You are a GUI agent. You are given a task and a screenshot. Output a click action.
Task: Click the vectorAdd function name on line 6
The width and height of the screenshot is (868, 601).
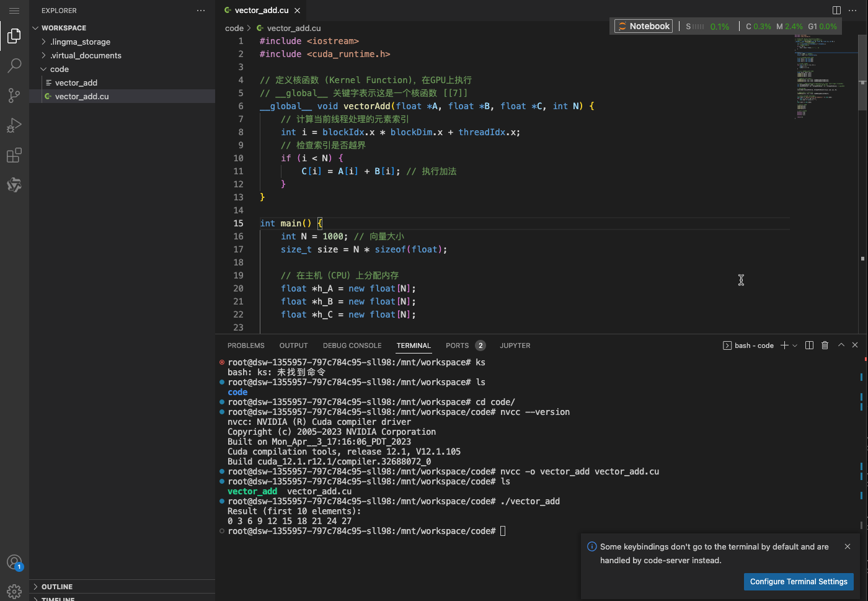[x=367, y=106]
